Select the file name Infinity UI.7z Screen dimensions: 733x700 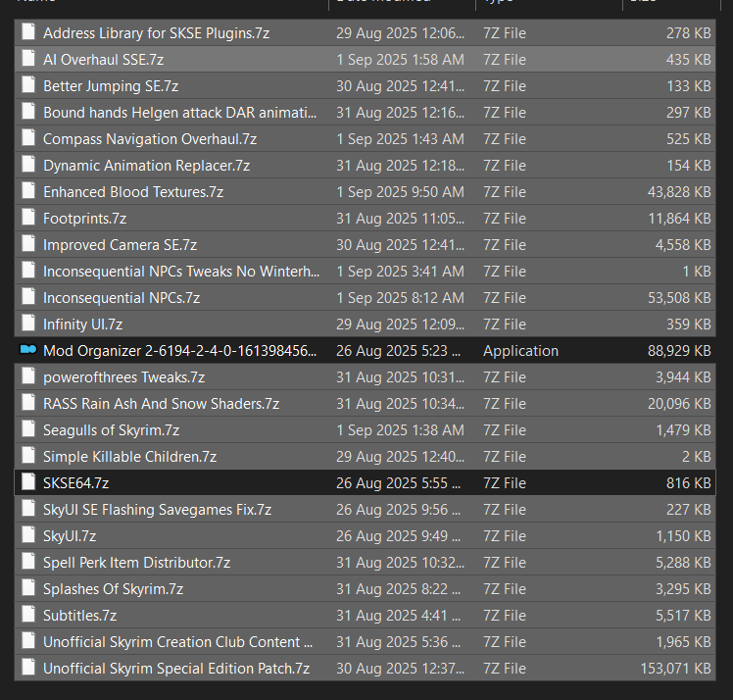pyautogui.click(x=82, y=325)
